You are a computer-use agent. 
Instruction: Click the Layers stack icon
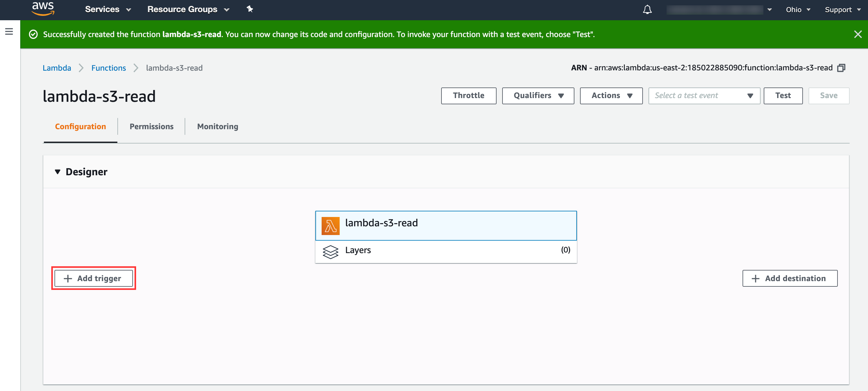coord(330,252)
